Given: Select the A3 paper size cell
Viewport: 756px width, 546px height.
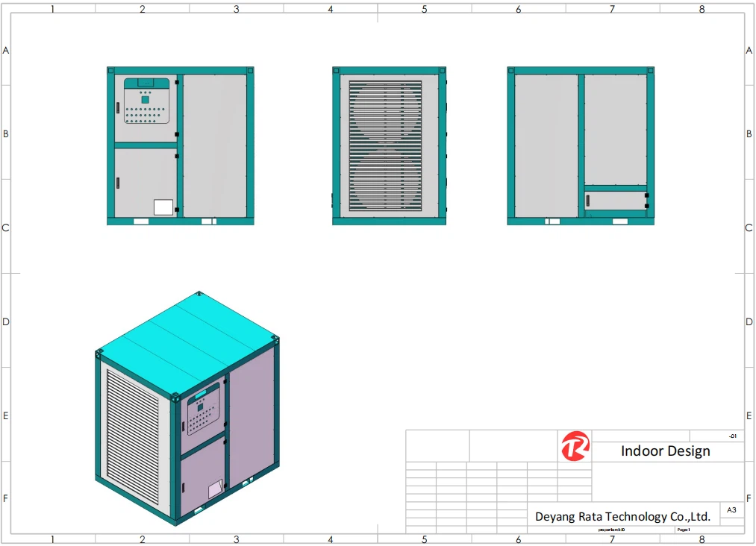Looking at the screenshot, I should (x=731, y=508).
